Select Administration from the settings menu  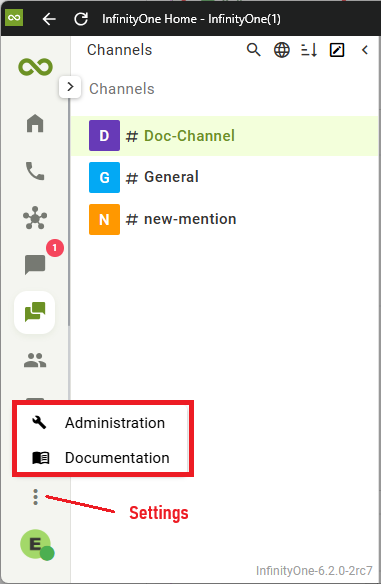(x=102, y=423)
